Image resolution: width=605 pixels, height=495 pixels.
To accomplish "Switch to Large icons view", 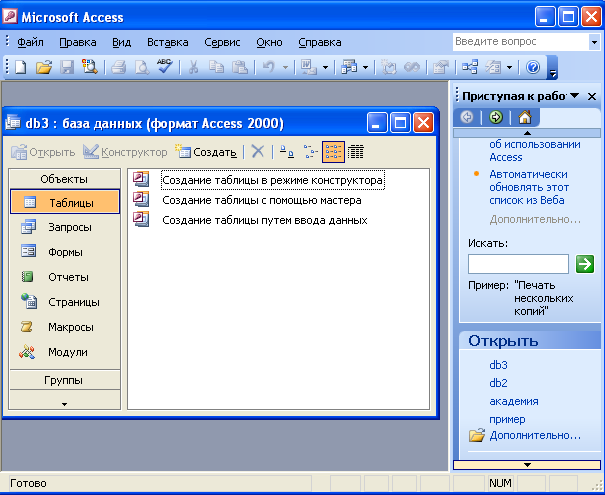I will coord(287,151).
